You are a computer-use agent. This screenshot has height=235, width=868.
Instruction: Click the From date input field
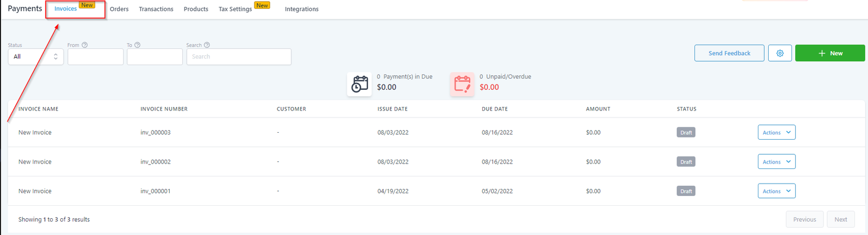coord(95,56)
